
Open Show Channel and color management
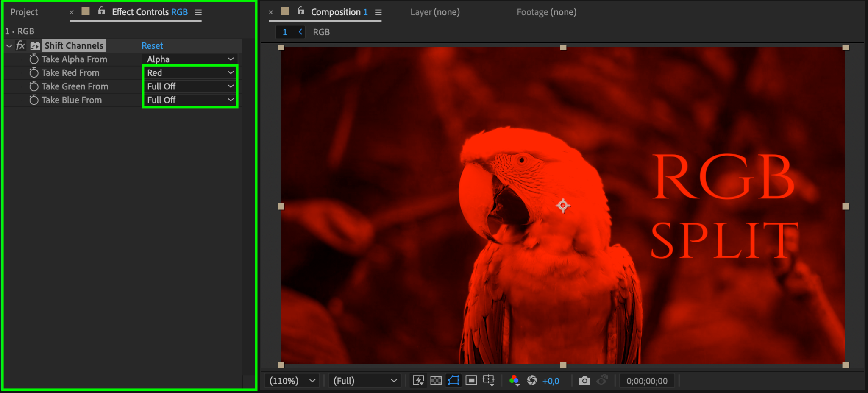point(514,381)
